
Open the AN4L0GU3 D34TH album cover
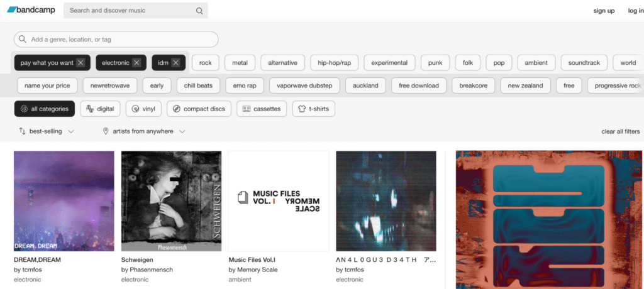pos(386,201)
